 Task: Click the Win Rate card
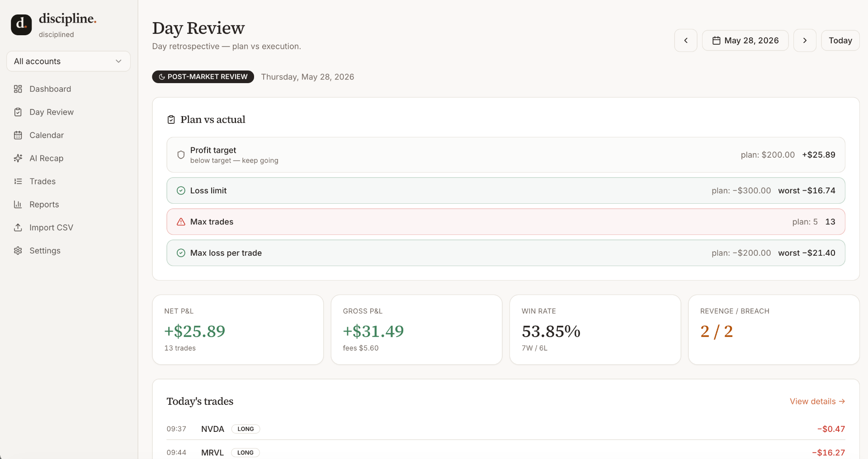click(595, 330)
